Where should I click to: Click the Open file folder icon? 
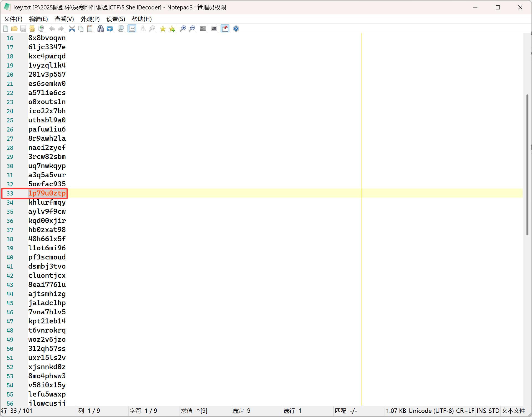[x=14, y=29]
